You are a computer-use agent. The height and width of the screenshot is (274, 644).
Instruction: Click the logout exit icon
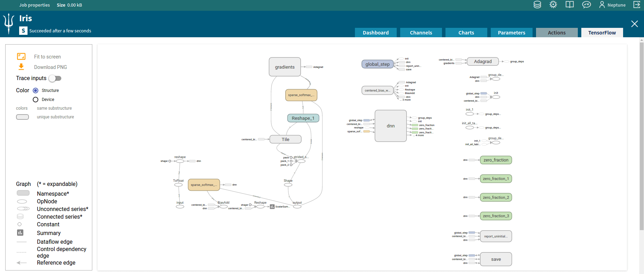pos(637,5)
